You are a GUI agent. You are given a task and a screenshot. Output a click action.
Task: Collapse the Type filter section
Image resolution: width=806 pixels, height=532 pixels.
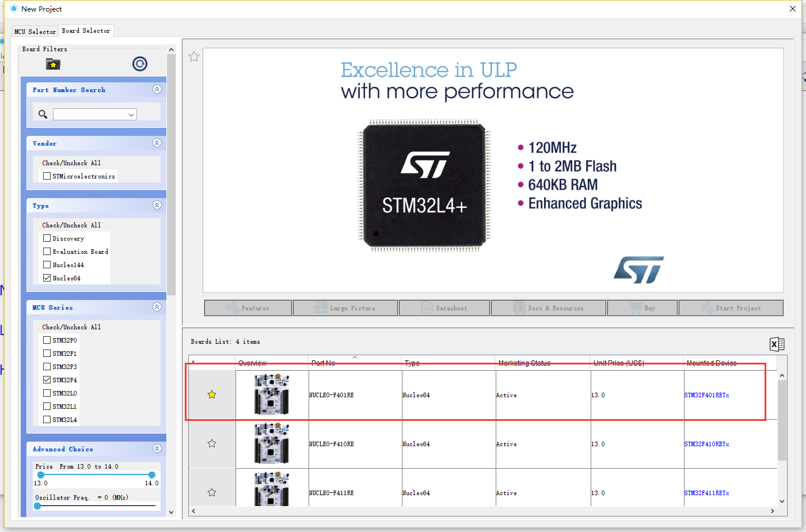click(x=157, y=205)
